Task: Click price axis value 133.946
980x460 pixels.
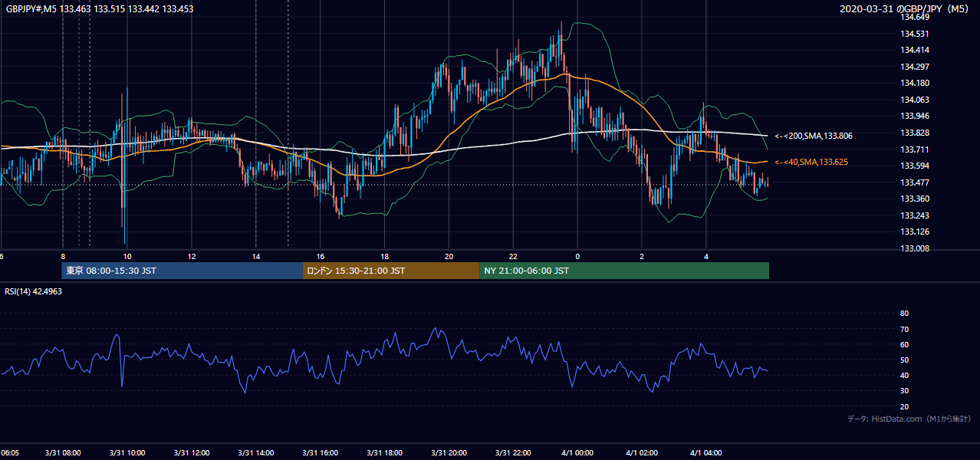Action: 914,117
